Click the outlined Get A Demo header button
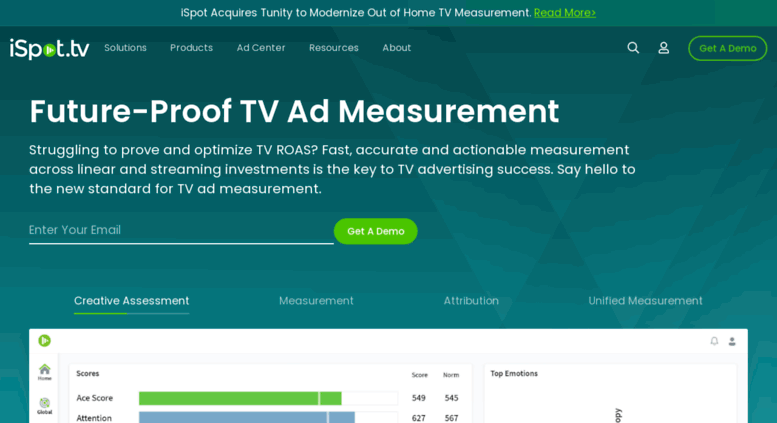 click(x=727, y=48)
